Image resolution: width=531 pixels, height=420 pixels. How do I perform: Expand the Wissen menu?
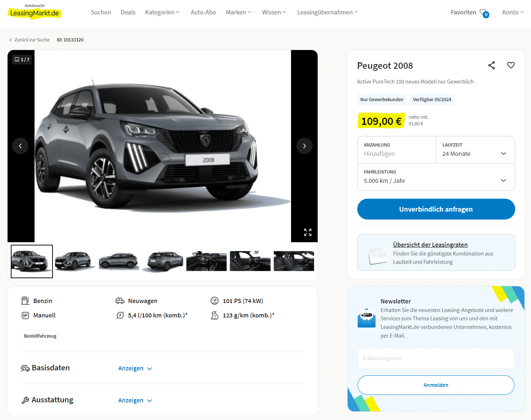[x=274, y=12]
